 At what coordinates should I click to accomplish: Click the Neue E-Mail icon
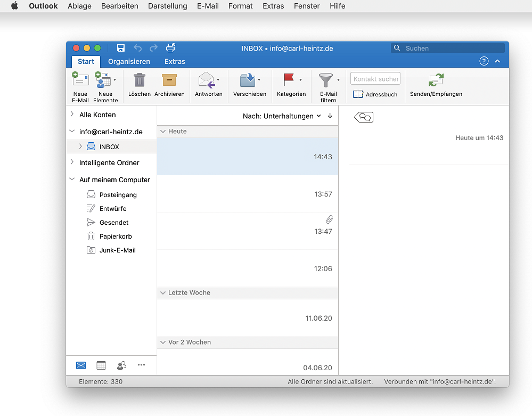(x=80, y=79)
